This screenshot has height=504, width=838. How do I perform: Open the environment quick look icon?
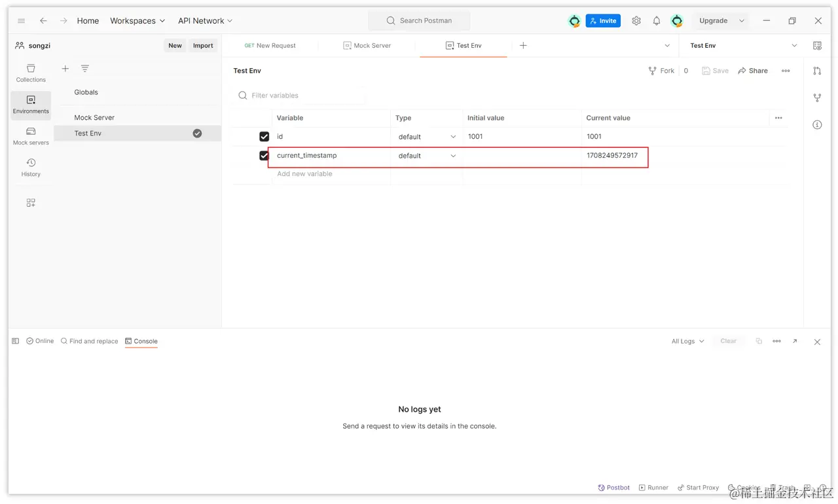pyautogui.click(x=817, y=46)
